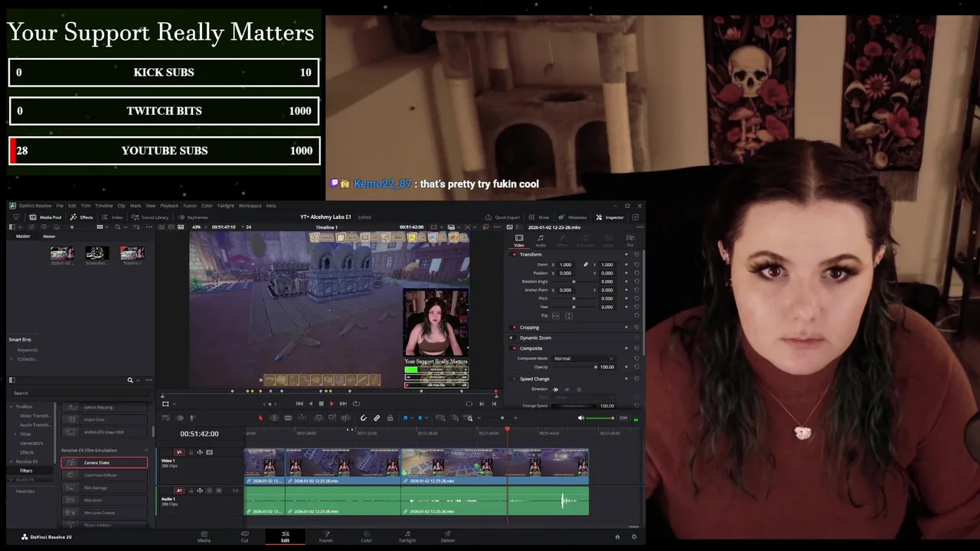This screenshot has width=980, height=551.
Task: Start playback with the red play button
Action: [x=332, y=403]
